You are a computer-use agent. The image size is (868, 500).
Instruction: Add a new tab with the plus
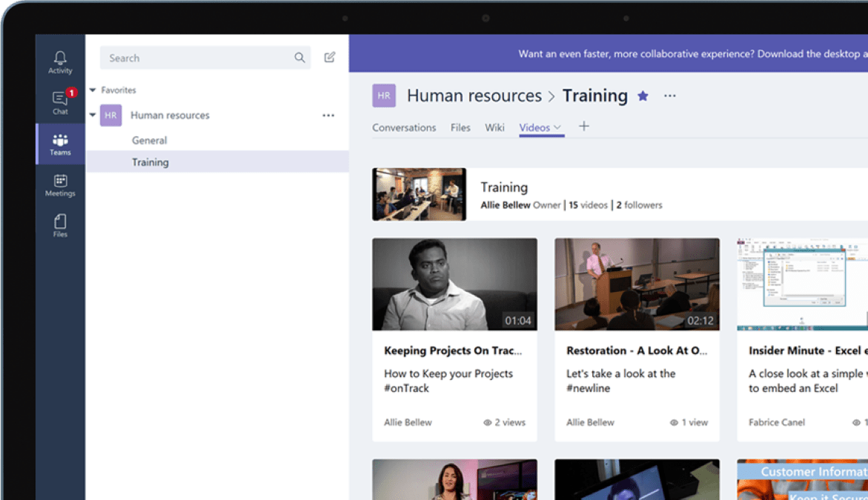[x=583, y=127]
